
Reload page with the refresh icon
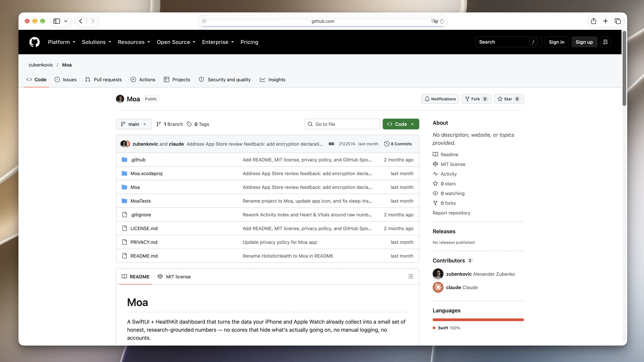(x=442, y=21)
